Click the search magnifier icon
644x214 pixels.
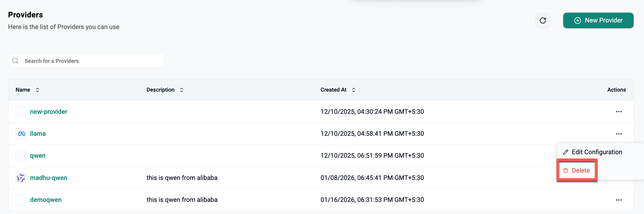(x=15, y=61)
